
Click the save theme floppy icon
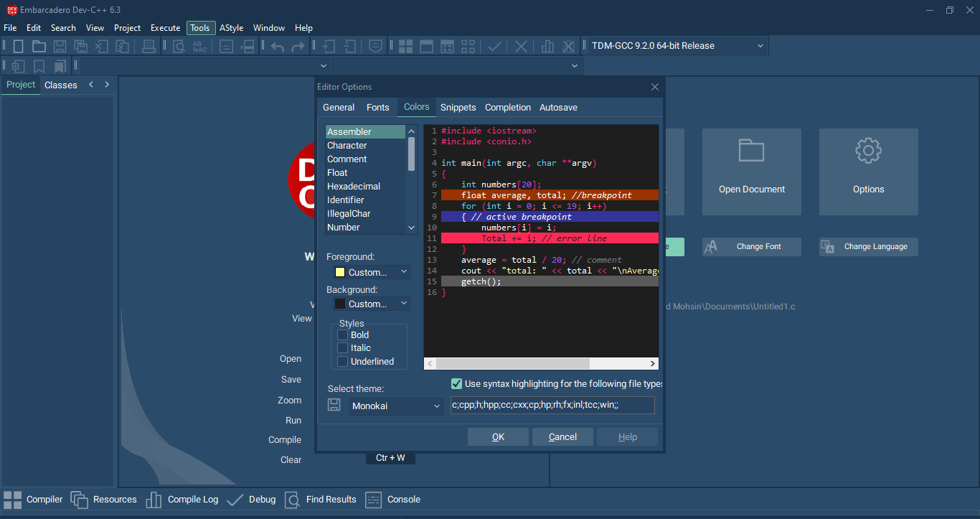pyautogui.click(x=334, y=405)
